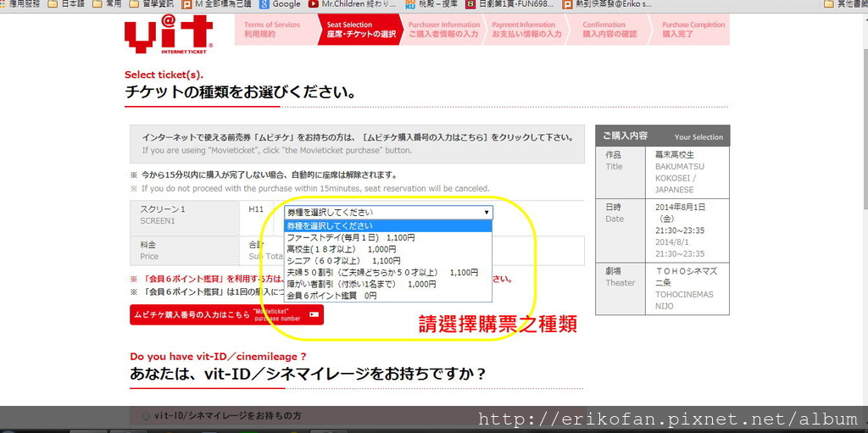Select 会員6ポイント鑑賞 0円 option
Viewport: 868px width, 433px height.
pyautogui.click(x=388, y=296)
